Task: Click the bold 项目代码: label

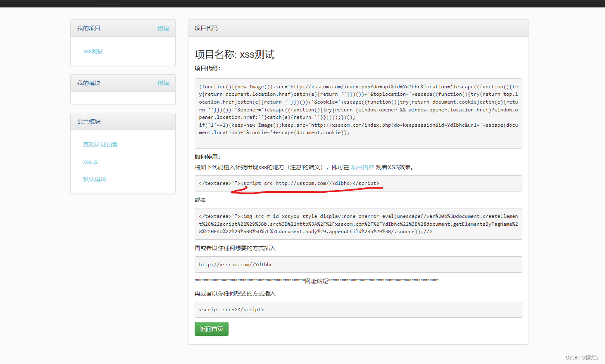Action: (x=207, y=68)
